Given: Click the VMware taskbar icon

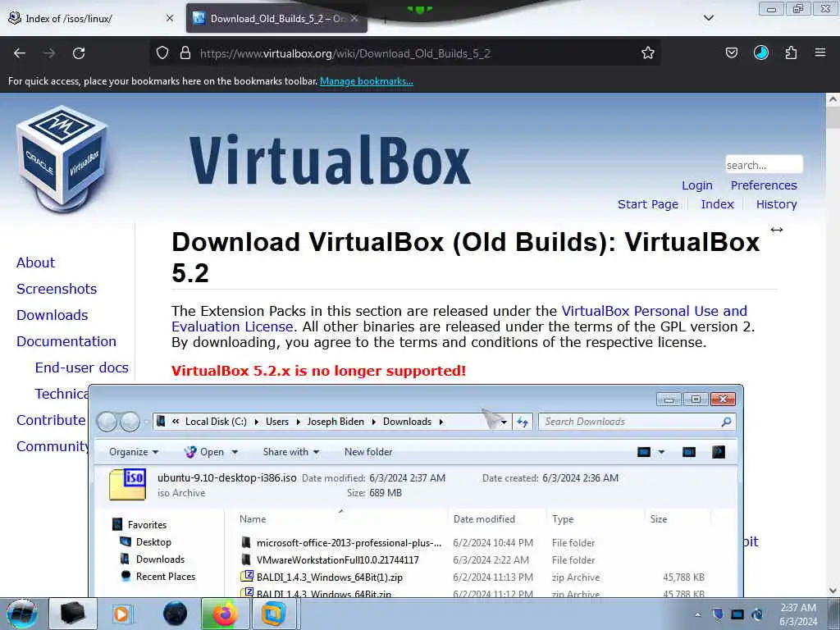Looking at the screenshot, I should (x=273, y=614).
